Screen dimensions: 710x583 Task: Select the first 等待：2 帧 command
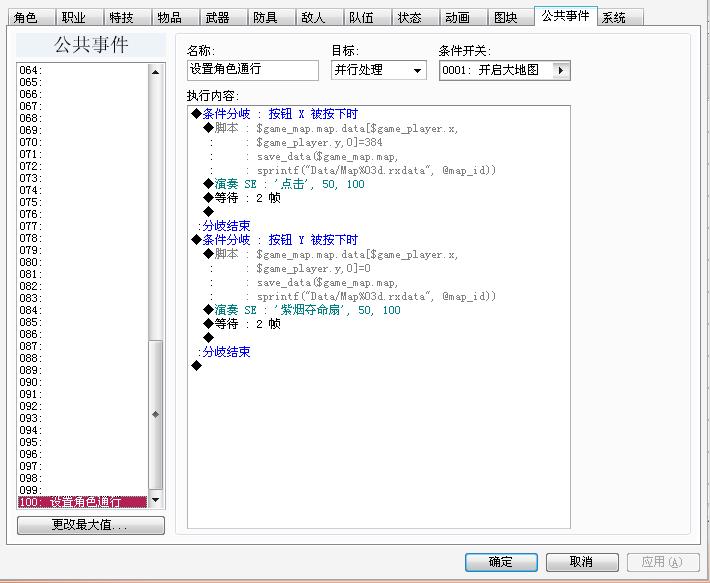coord(242,198)
